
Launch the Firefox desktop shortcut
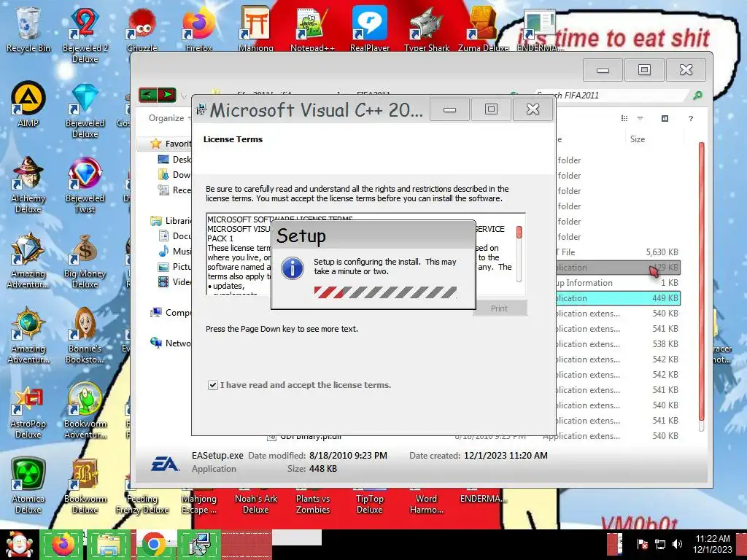[198, 29]
